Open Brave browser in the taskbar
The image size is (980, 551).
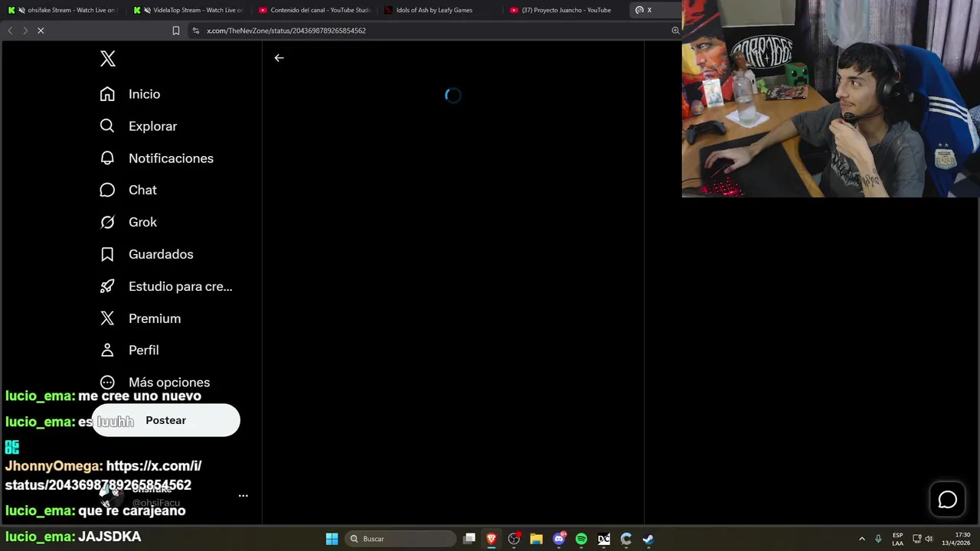pyautogui.click(x=492, y=539)
